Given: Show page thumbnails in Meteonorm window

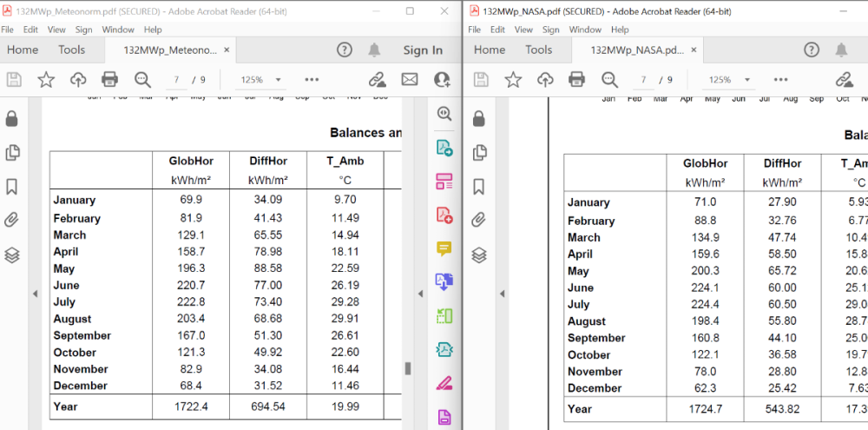Looking at the screenshot, I should pos(12,153).
